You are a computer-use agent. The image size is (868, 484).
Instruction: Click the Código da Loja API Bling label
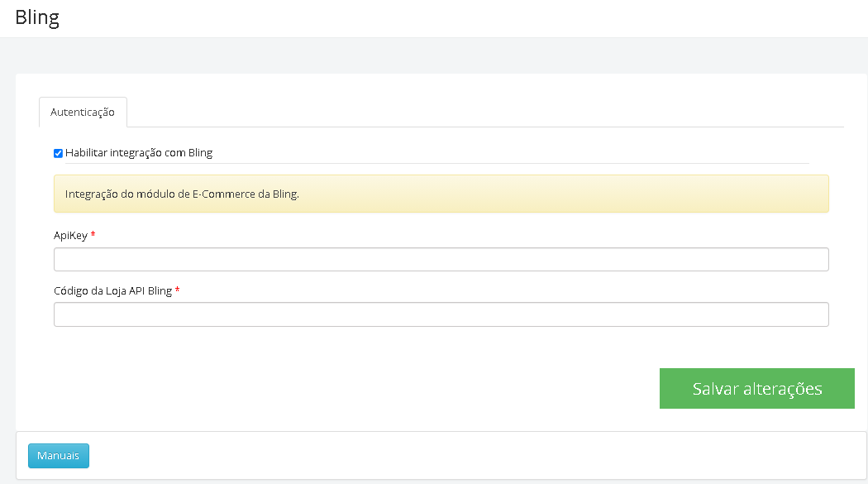click(113, 290)
